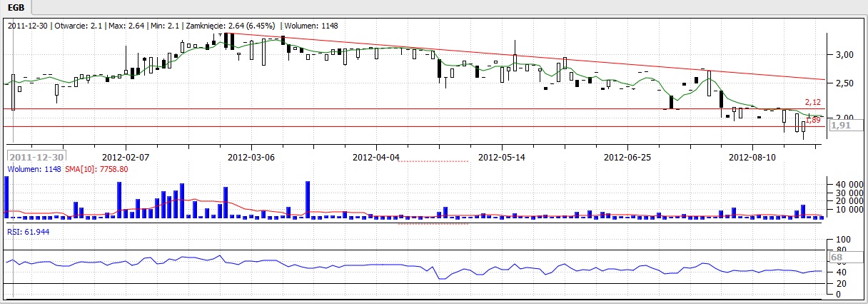Select the horizontal line labeled 1,89

(x=428, y=126)
